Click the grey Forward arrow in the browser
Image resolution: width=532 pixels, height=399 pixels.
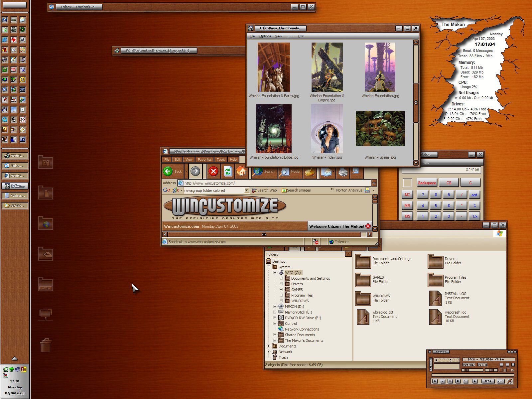click(x=195, y=171)
